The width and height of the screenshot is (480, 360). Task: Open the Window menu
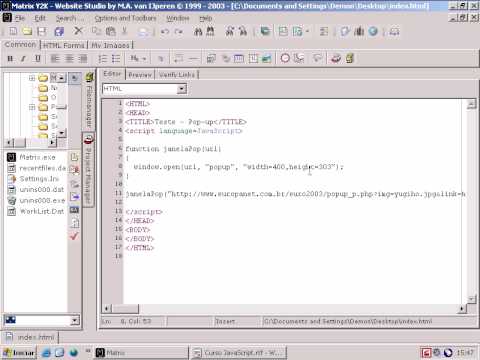tap(178, 18)
